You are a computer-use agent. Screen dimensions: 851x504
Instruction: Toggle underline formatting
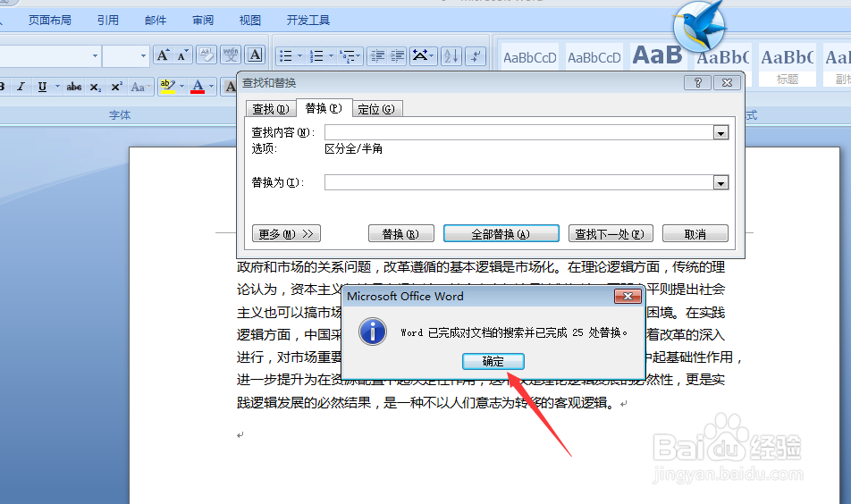42,87
